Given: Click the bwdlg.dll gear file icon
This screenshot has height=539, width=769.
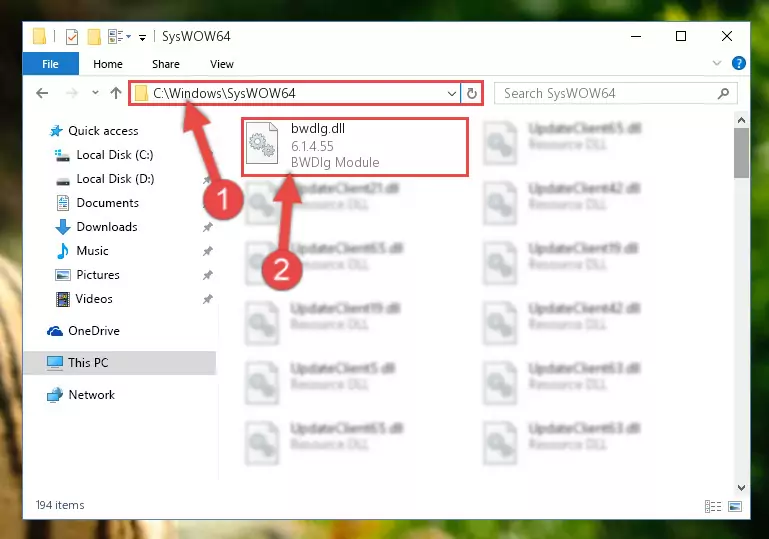Looking at the screenshot, I should click(262, 144).
